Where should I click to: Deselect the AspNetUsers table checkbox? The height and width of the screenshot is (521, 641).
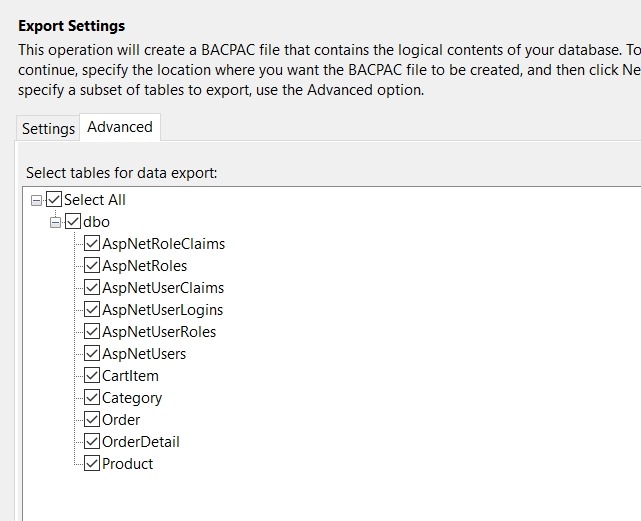click(x=92, y=354)
